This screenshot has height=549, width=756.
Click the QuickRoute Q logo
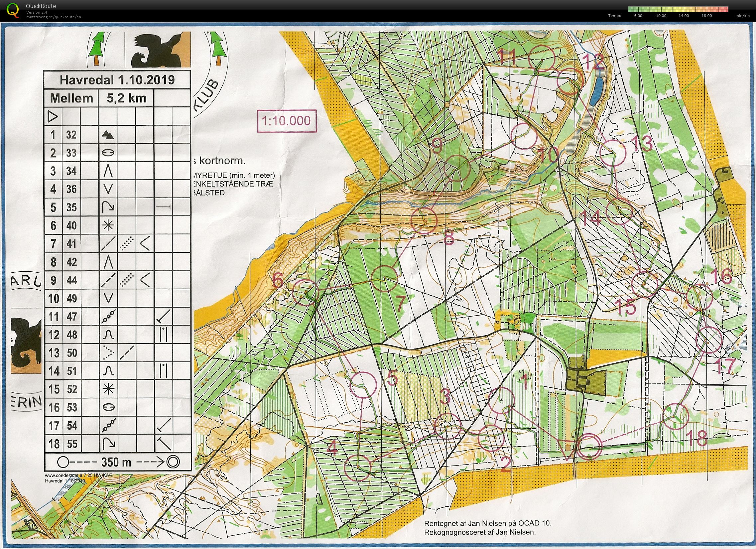(13, 10)
